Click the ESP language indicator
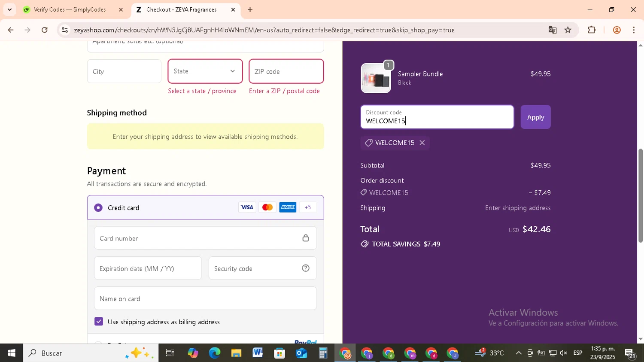Viewport: 644px width, 362px height. click(578, 353)
